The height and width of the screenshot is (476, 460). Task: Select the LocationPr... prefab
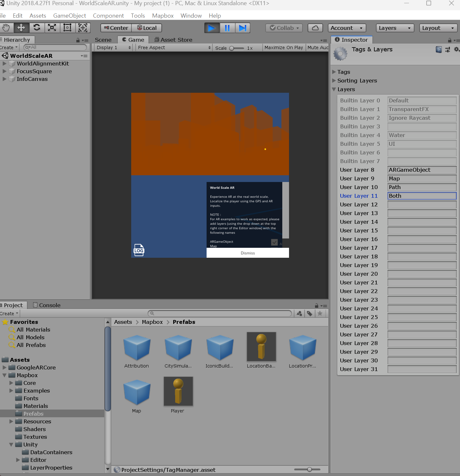click(x=302, y=351)
